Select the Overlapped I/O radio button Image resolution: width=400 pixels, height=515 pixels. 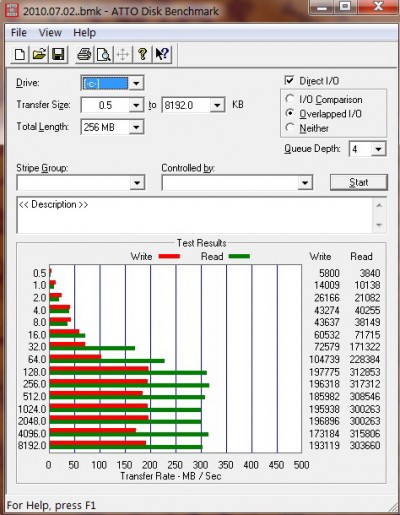[x=290, y=113]
